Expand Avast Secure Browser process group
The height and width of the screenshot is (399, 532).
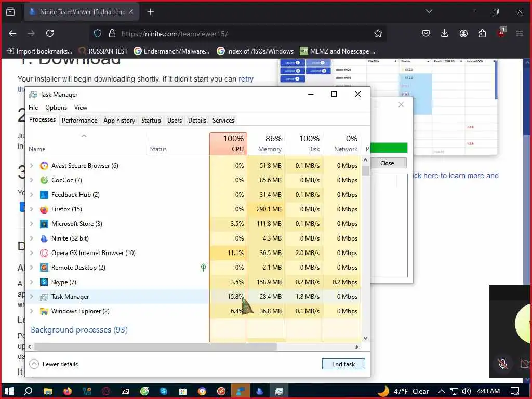tap(32, 166)
